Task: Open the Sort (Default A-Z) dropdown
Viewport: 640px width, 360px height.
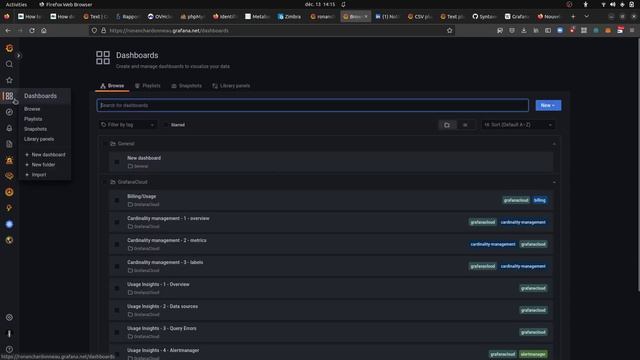Action: pos(518,125)
